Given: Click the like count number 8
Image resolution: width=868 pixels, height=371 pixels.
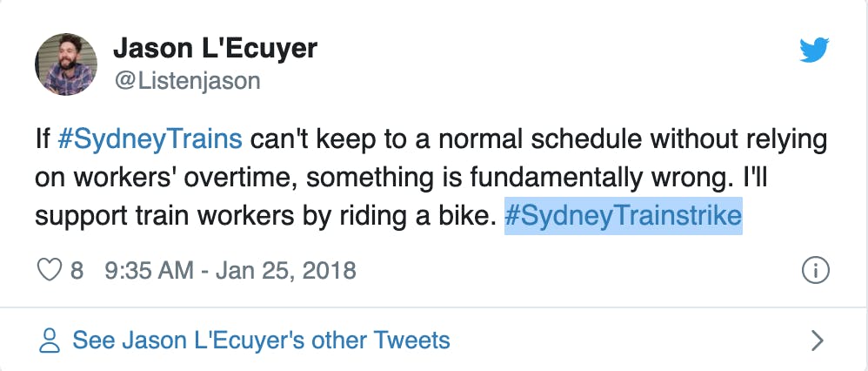Looking at the screenshot, I should (77, 271).
